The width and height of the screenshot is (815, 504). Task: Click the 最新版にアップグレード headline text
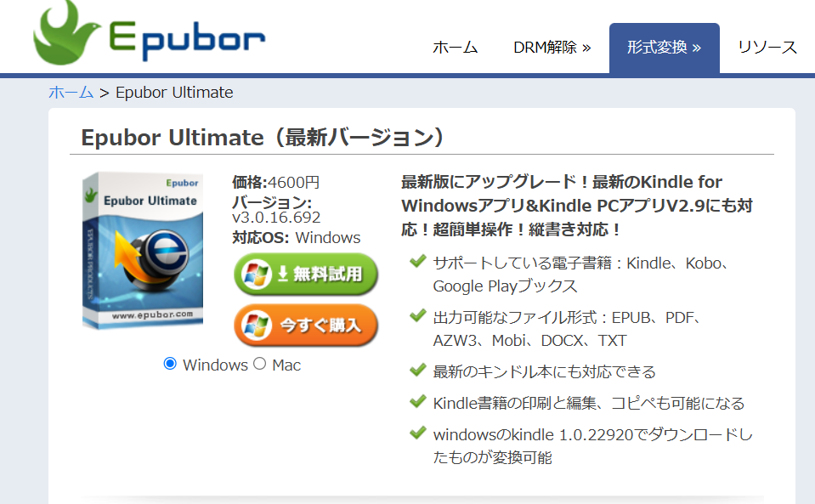577,205
